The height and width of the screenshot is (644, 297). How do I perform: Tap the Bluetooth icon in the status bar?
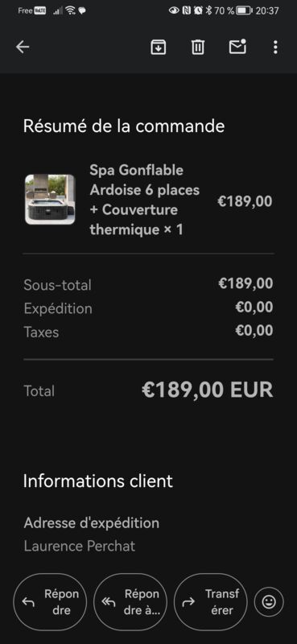(208, 10)
